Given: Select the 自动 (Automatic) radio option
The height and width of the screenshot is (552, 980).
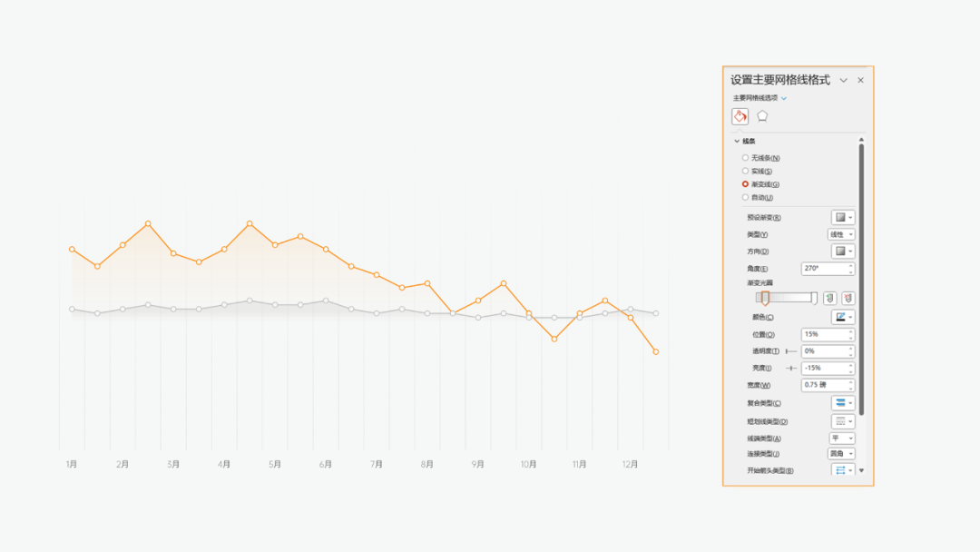Looking at the screenshot, I should 746,197.
